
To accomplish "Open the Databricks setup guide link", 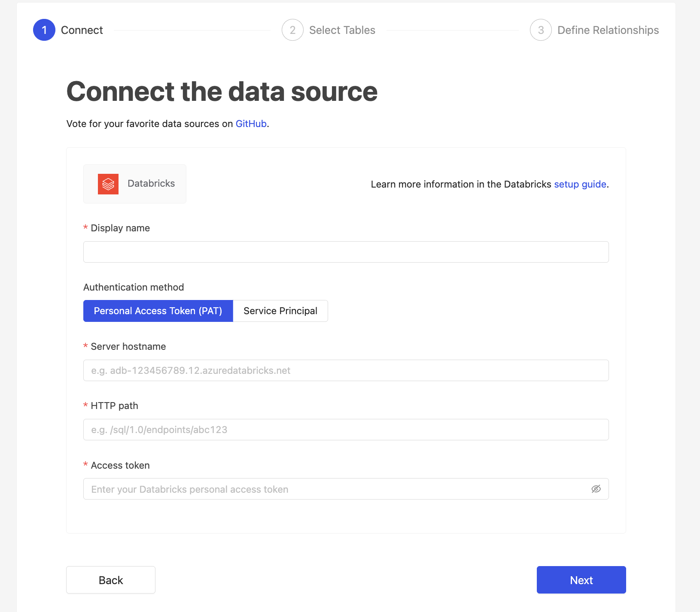I will point(580,184).
